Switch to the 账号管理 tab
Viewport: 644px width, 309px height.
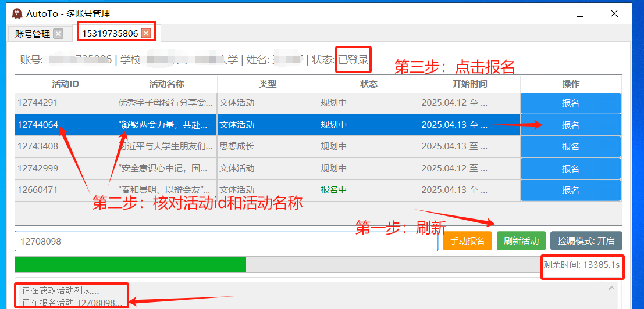[33, 34]
